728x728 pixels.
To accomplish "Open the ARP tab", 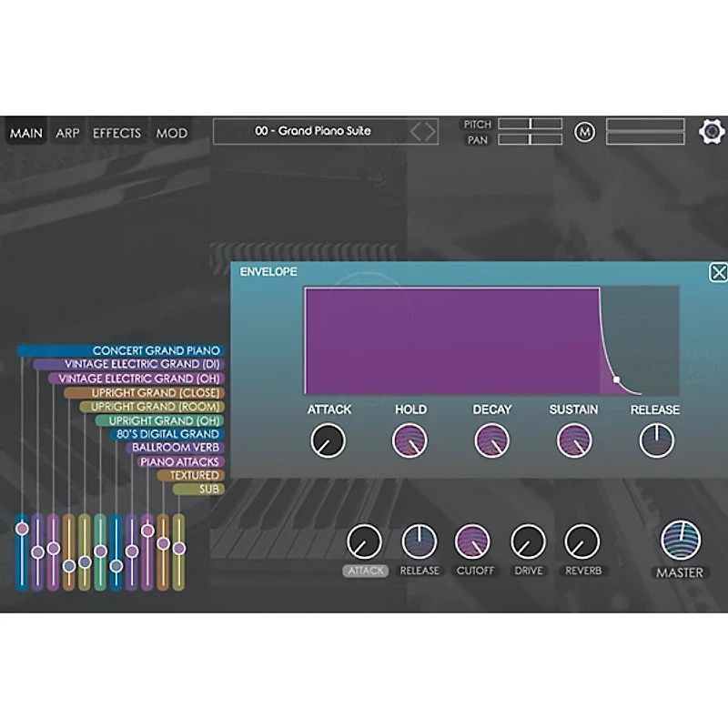I will coord(68,133).
